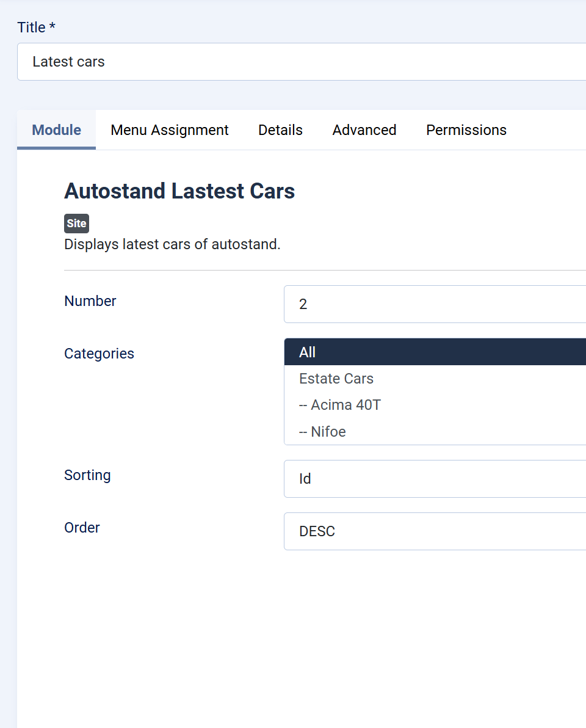
Task: Click the Categories field label
Action: pos(99,354)
